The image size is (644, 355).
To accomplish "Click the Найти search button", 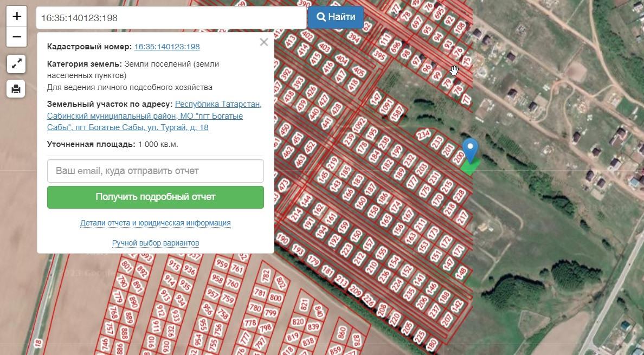I will coord(336,17).
